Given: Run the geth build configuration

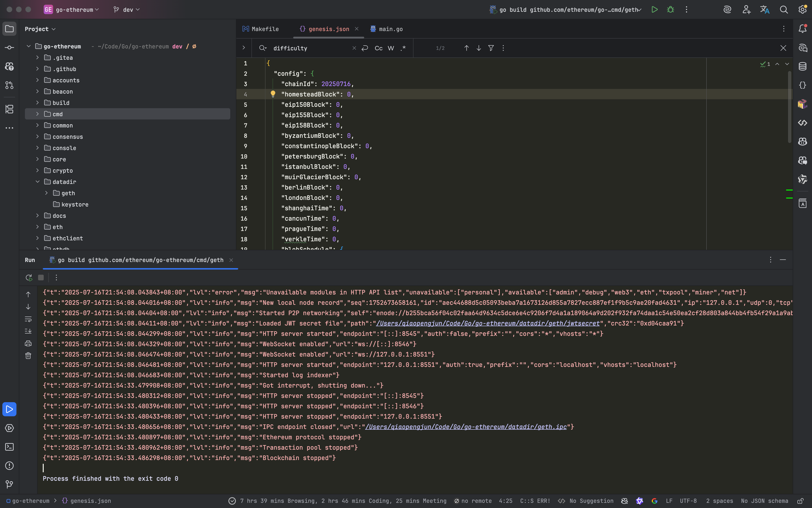Looking at the screenshot, I should pos(654,10).
